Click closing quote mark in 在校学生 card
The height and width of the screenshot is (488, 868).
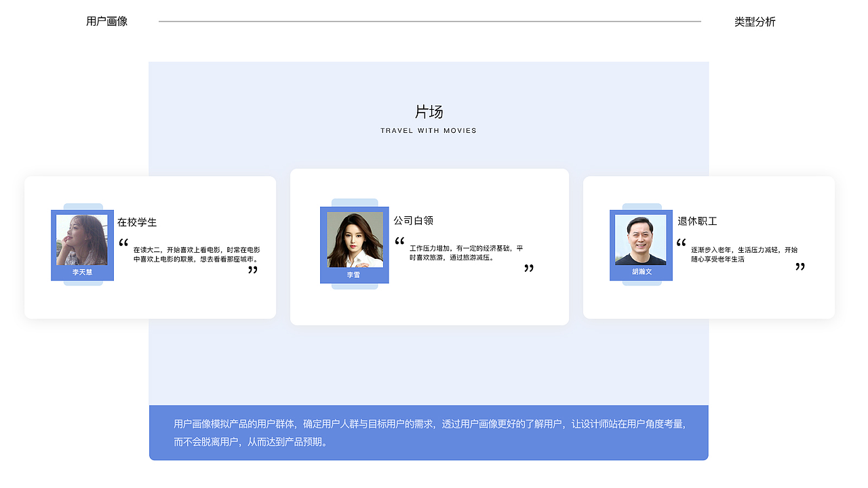pos(253,270)
